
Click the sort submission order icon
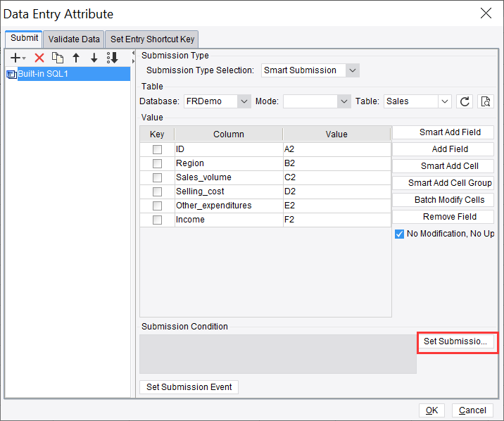click(x=112, y=58)
